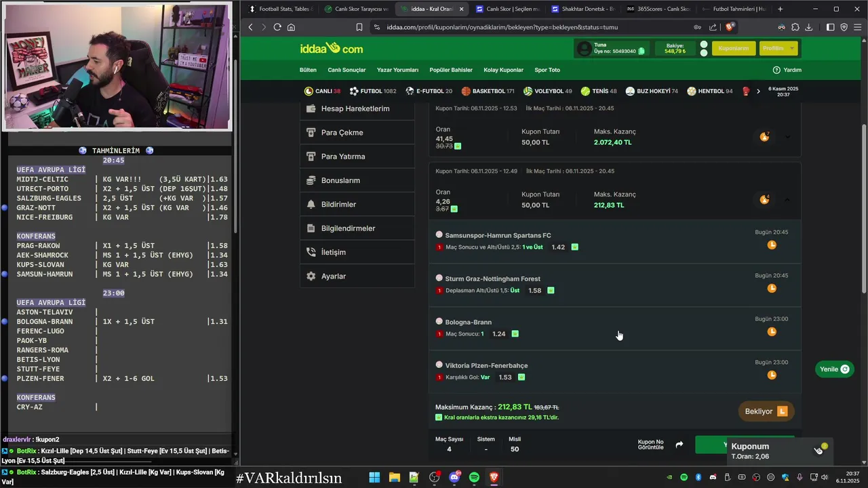Open Bildirimler in the sidebar
This screenshot has height=488, width=868.
point(357,204)
